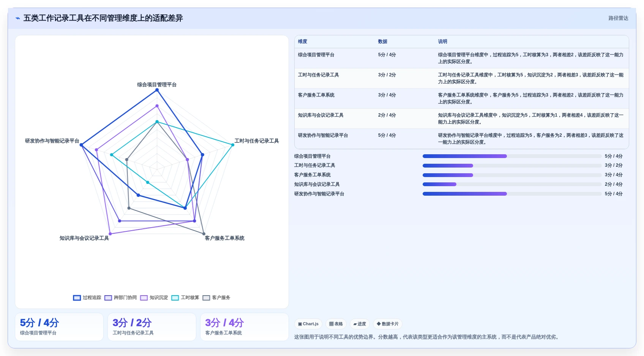Viewport: 644px width, 356px height.
Task: Toggle the 客户服务 legend series
Action: point(216,297)
